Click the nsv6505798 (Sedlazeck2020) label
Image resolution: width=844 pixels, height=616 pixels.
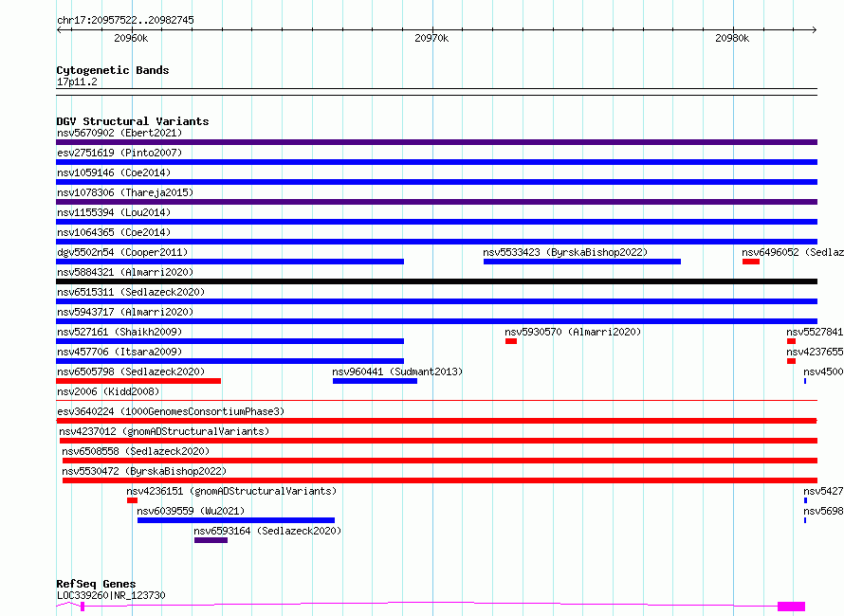pos(131,371)
